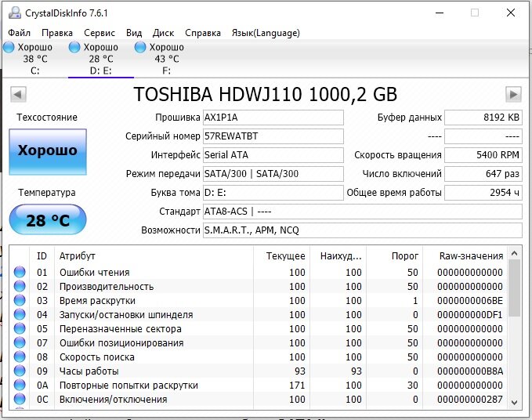Click raw value 000000000DF1
Image resolution: width=532 pixels, height=420 pixels.
click(470, 315)
